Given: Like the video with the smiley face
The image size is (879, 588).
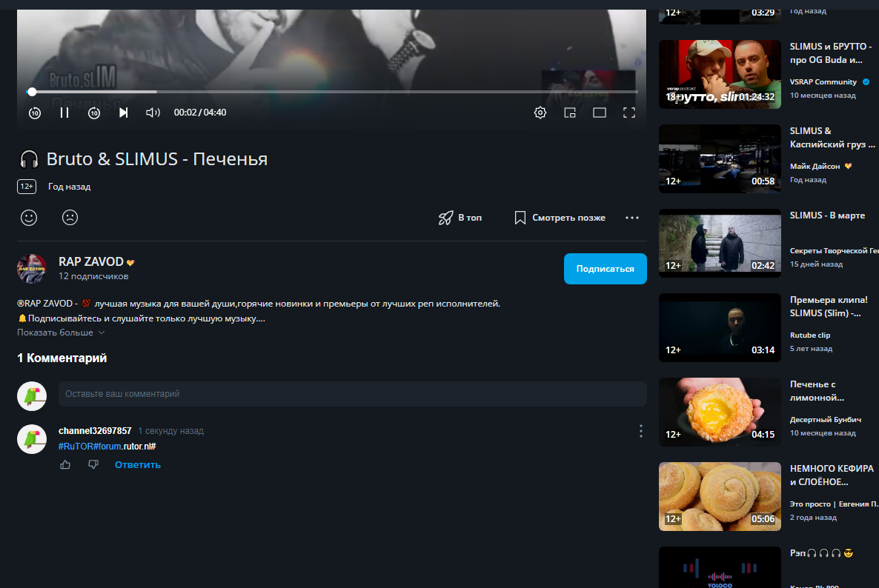Looking at the screenshot, I should pos(29,217).
